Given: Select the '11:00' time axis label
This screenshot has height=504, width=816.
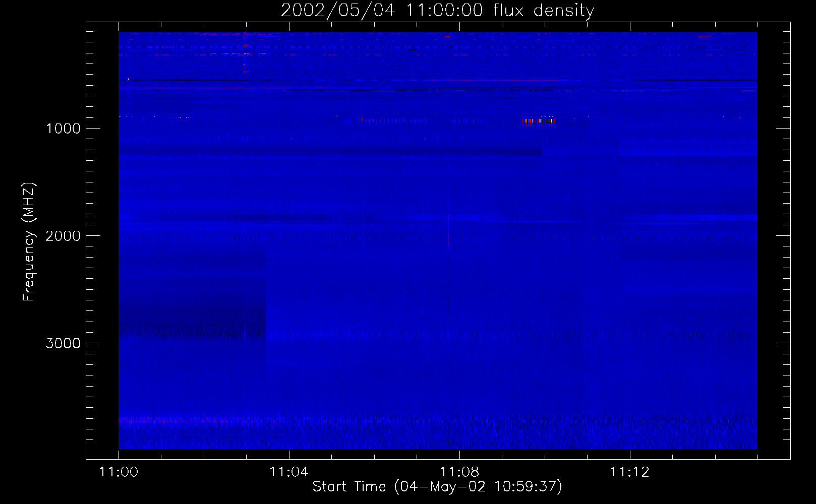Looking at the screenshot, I should pyautogui.click(x=119, y=472).
